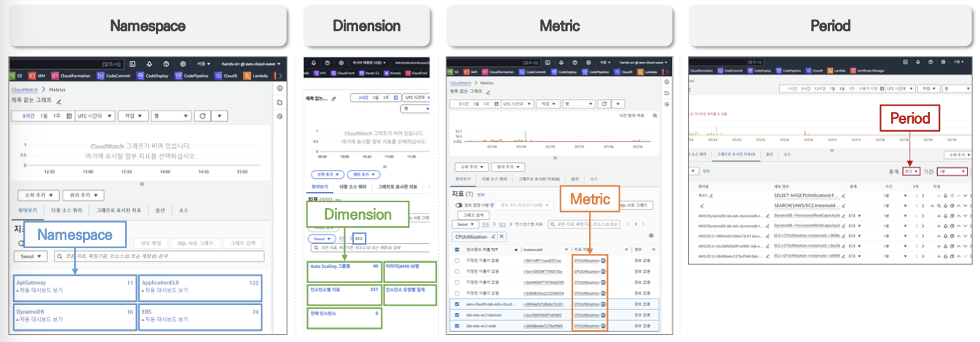Screen dimensions: 980x342
Task: Open the 기간 period dropdown showing 1분
Action: coord(953,172)
